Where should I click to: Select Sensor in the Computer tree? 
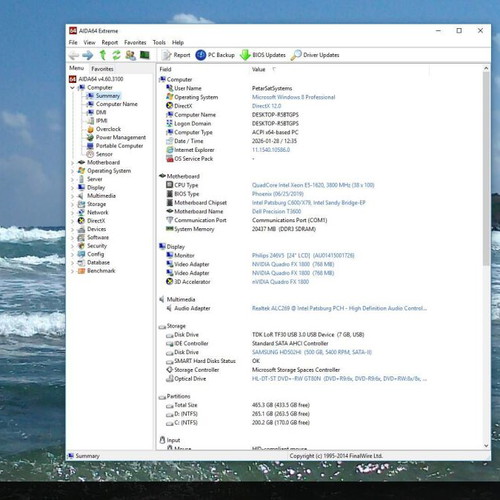(x=104, y=154)
